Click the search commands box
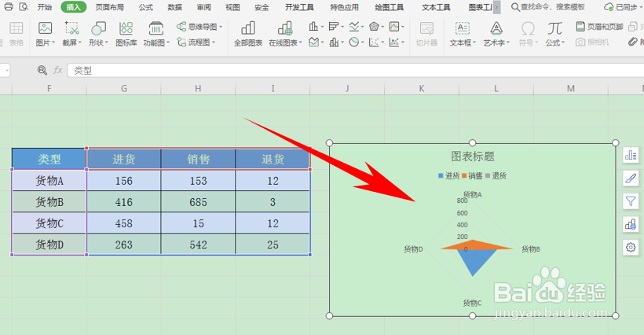 [548, 7]
